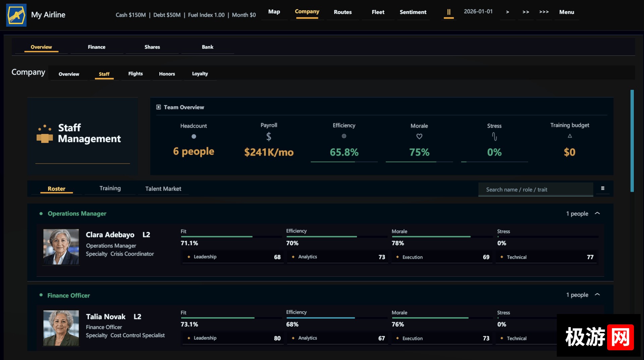Click Talia Novak's Efficiency progress bar

[x=337, y=318]
